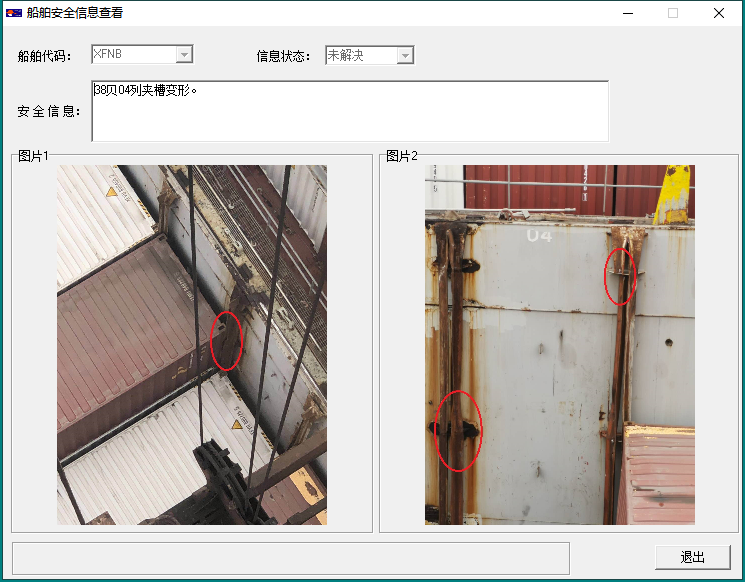Click the upper red circle in 图片2
The height and width of the screenshot is (582, 745).
[620, 275]
